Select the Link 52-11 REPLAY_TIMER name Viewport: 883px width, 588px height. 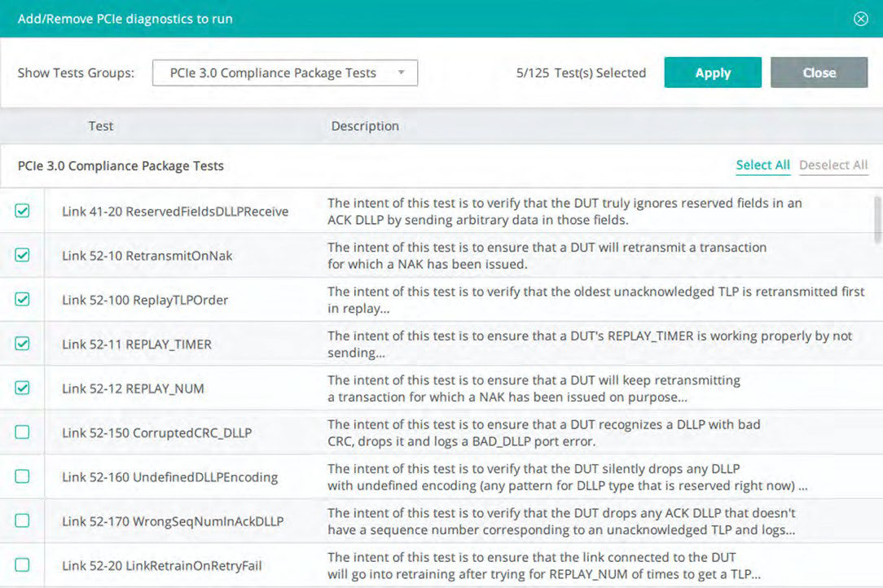(x=137, y=344)
